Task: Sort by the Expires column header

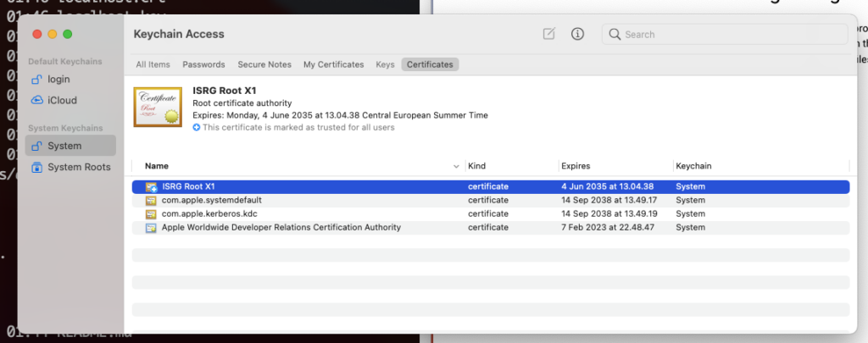Action: (x=576, y=166)
